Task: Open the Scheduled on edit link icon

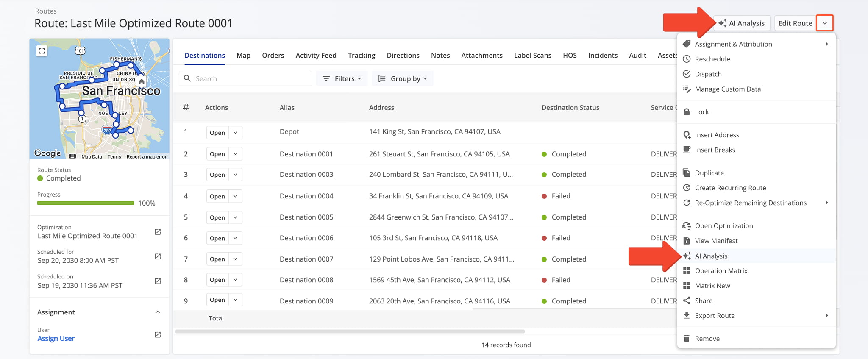Action: click(158, 281)
